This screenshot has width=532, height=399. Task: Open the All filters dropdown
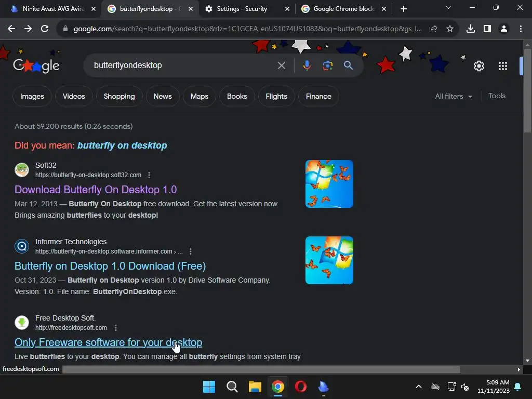(454, 96)
